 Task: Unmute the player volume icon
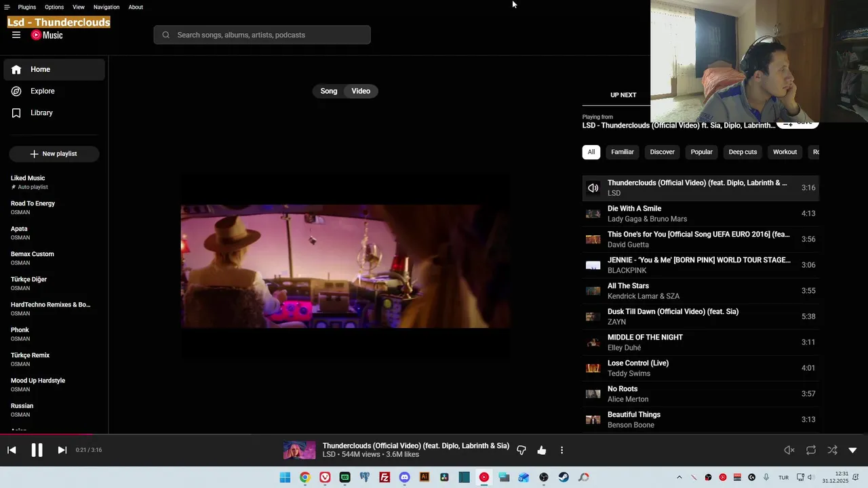(x=789, y=450)
